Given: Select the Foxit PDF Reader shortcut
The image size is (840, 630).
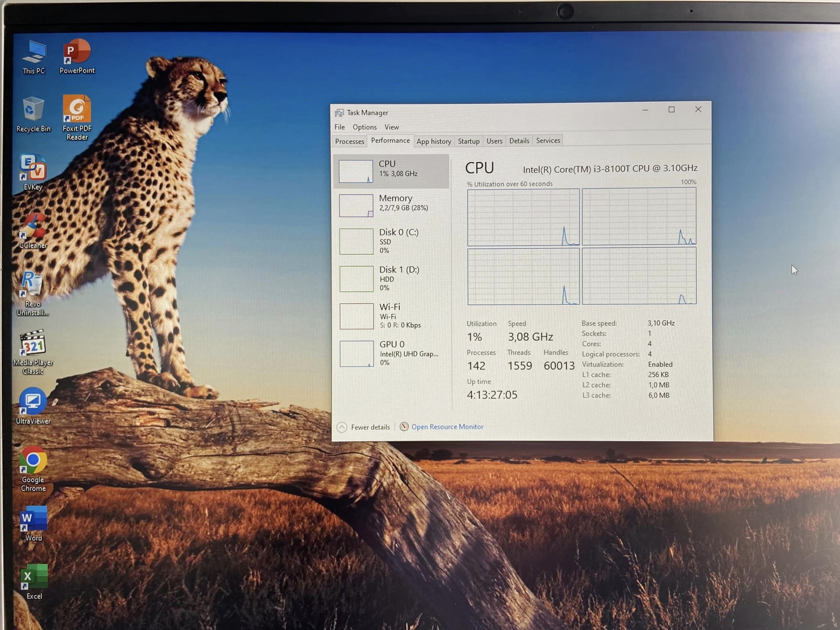Looking at the screenshot, I should (77, 118).
